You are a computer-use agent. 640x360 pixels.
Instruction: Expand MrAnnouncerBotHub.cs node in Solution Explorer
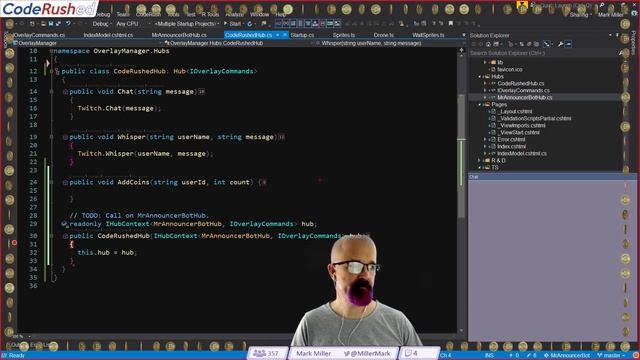pos(485,98)
